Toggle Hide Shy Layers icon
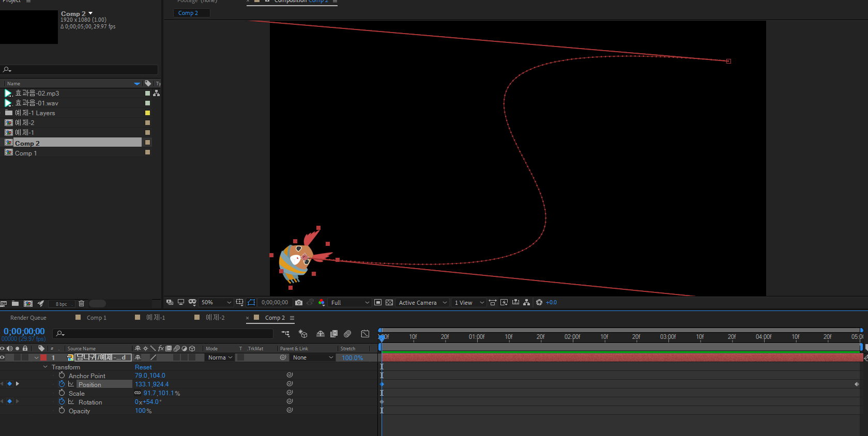This screenshot has height=436, width=868. tap(321, 334)
